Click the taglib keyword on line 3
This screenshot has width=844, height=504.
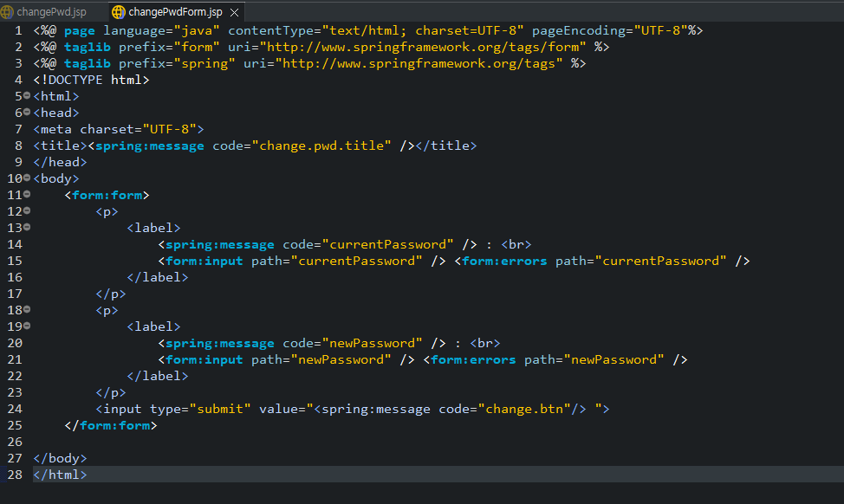click(88, 63)
